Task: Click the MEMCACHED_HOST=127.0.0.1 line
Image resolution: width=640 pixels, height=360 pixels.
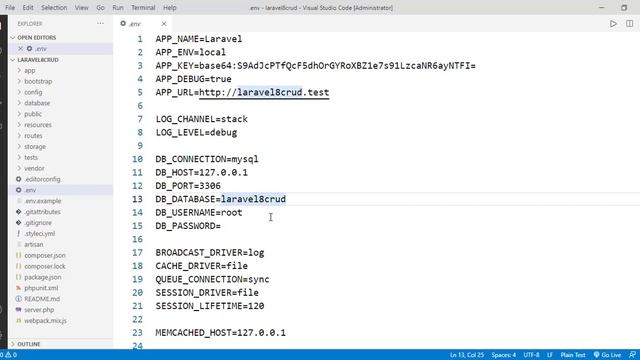Action: tap(220, 333)
